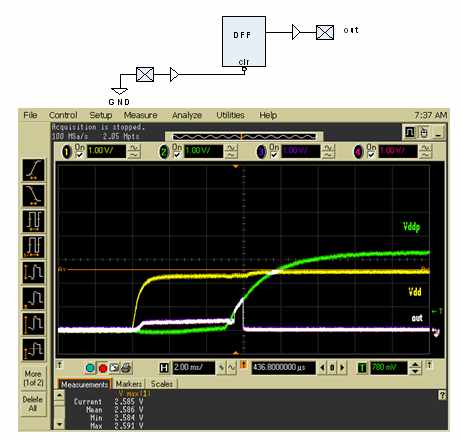Click the channel 2 green number button
The width and height of the screenshot is (461, 441).
[x=164, y=152]
